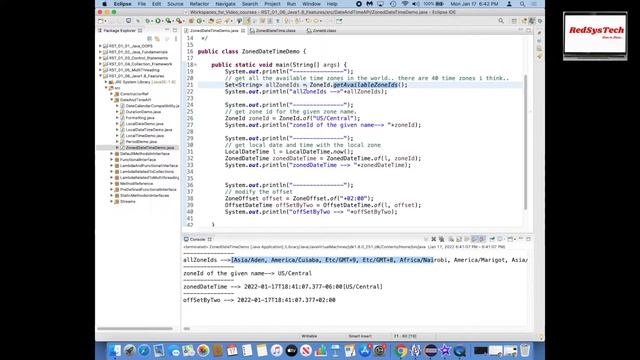640x360 pixels.
Task: Select PeriodDemo.java in Package Explorer
Action: click(141, 142)
